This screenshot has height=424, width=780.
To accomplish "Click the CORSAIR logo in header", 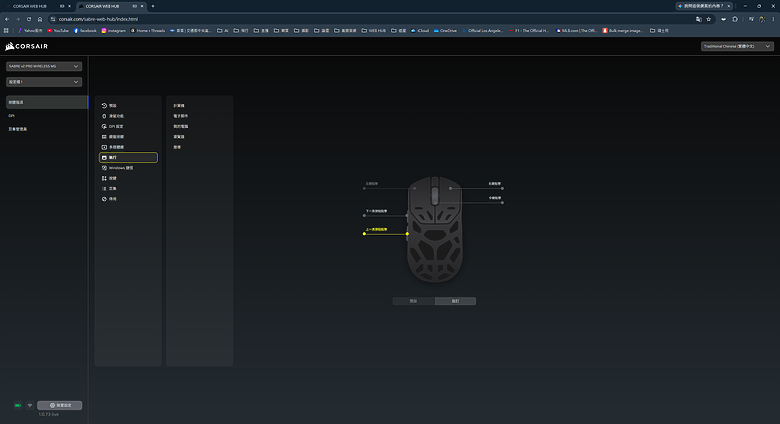I will (27, 46).
